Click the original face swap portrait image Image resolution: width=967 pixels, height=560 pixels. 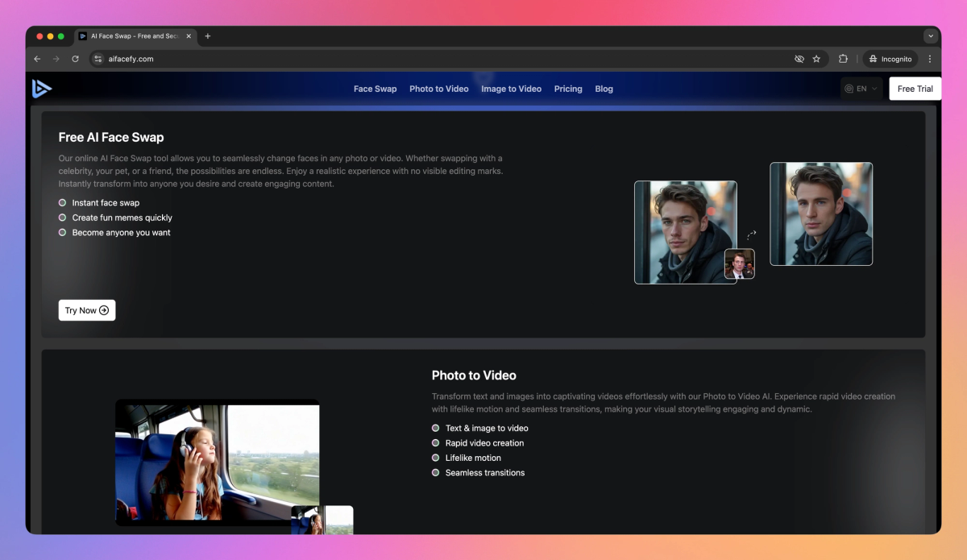click(x=686, y=232)
